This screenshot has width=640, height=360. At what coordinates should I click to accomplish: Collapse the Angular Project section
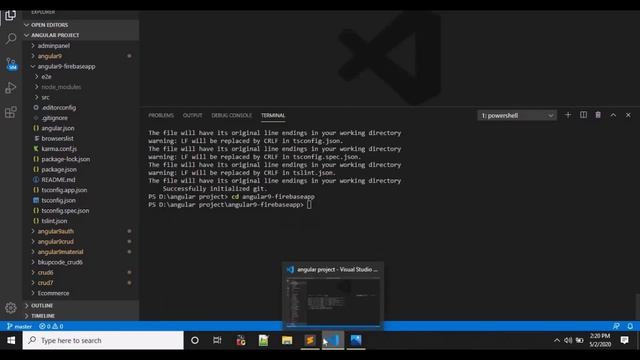pyautogui.click(x=81, y=35)
